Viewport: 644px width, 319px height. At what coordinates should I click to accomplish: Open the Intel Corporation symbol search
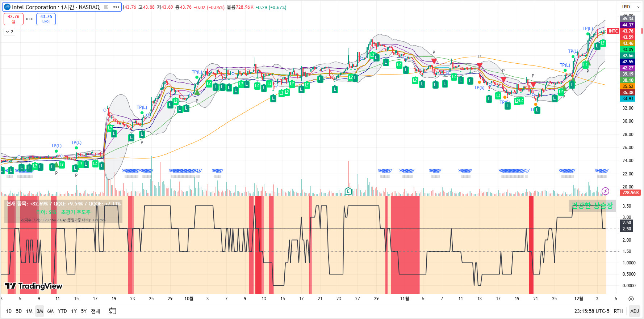point(56,7)
